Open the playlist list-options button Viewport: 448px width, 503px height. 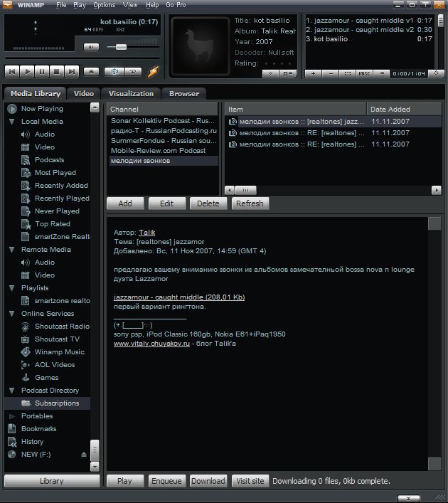click(x=382, y=73)
